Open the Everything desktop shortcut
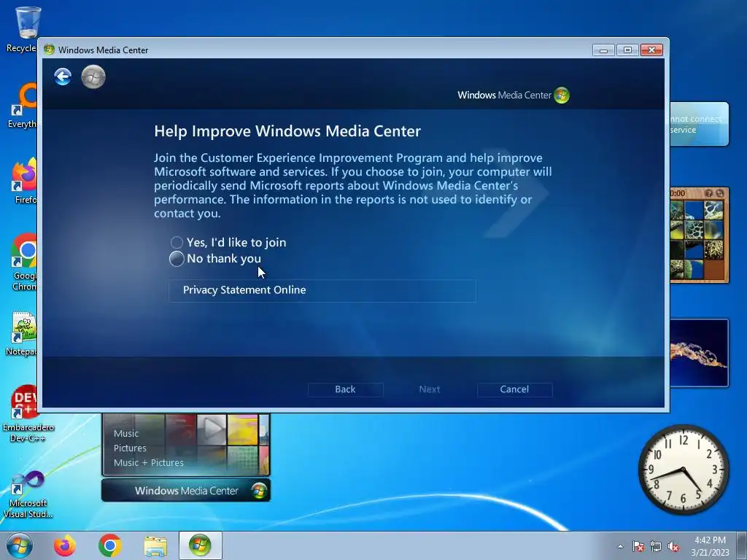This screenshot has width=747, height=560. tap(23, 106)
